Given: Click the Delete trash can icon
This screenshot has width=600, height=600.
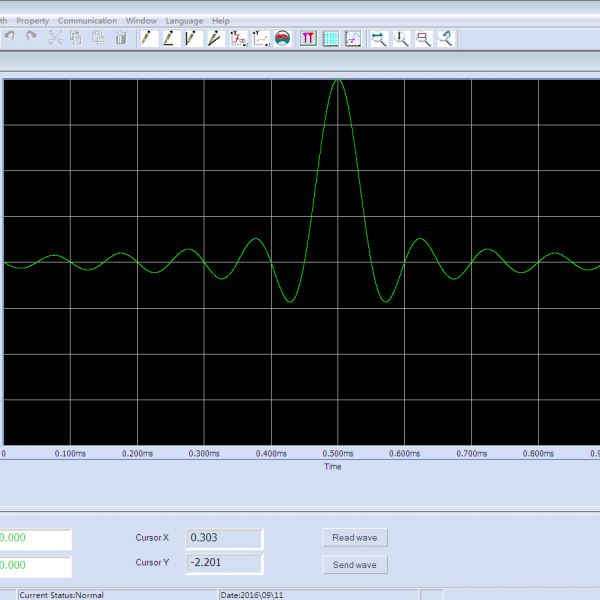Looking at the screenshot, I should pyautogui.click(x=121, y=38).
